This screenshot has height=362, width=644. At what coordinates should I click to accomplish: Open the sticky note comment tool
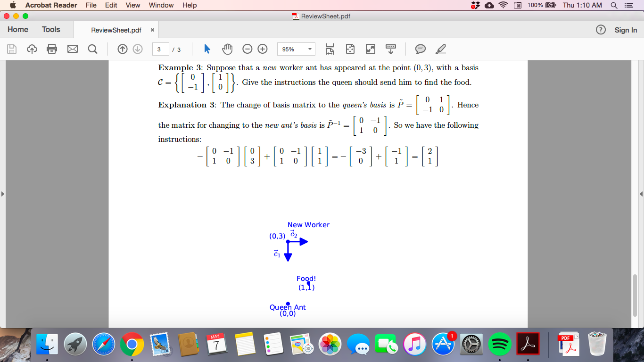pyautogui.click(x=420, y=49)
